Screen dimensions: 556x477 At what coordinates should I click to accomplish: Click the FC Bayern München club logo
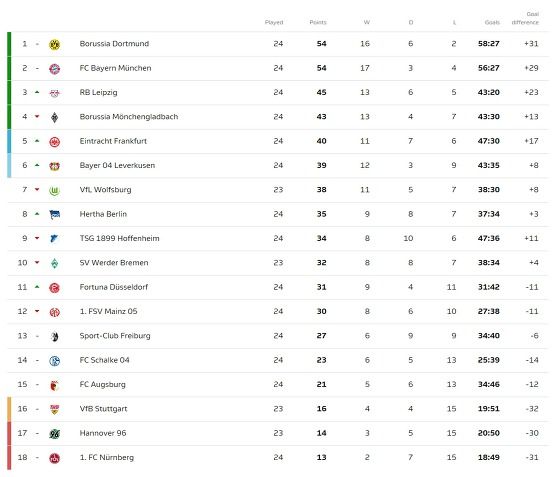click(x=54, y=69)
